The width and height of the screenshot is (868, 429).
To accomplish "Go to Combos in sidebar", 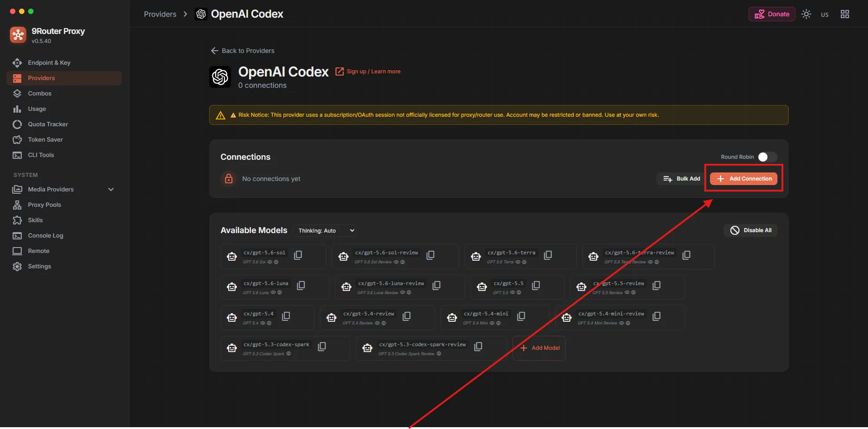I will click(64, 94).
